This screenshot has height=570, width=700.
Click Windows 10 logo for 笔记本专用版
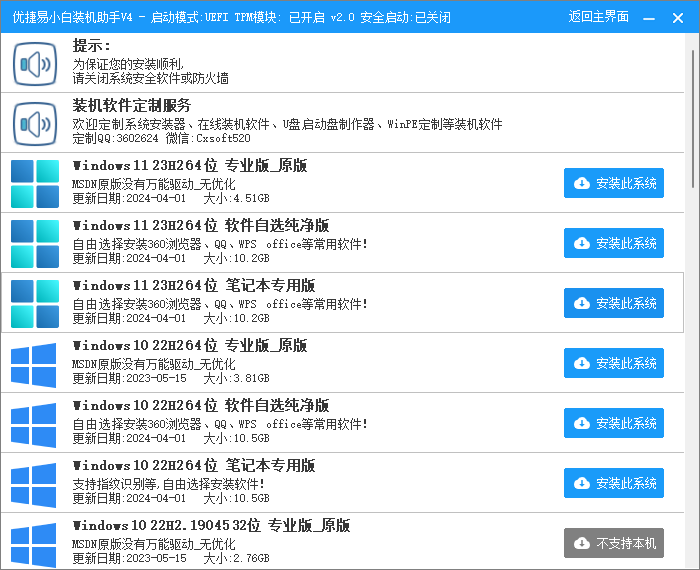[33, 485]
